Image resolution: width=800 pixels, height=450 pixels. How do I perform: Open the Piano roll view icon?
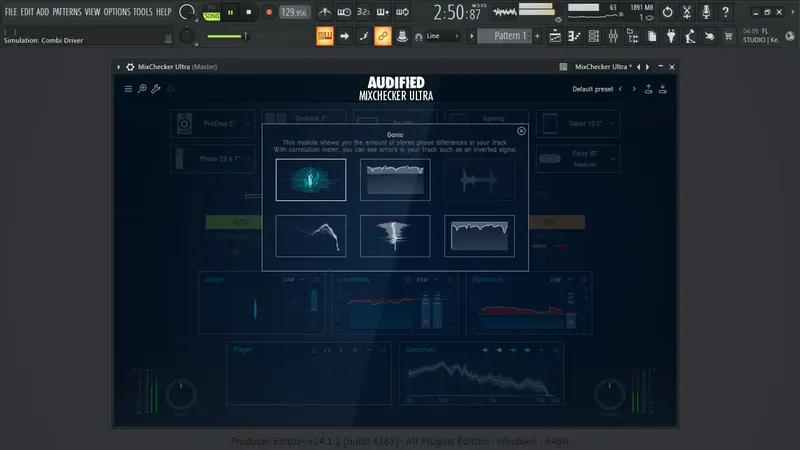point(574,36)
